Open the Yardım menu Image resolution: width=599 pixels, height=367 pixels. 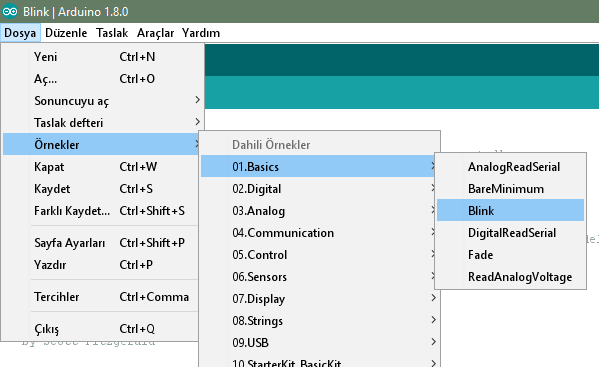click(201, 33)
